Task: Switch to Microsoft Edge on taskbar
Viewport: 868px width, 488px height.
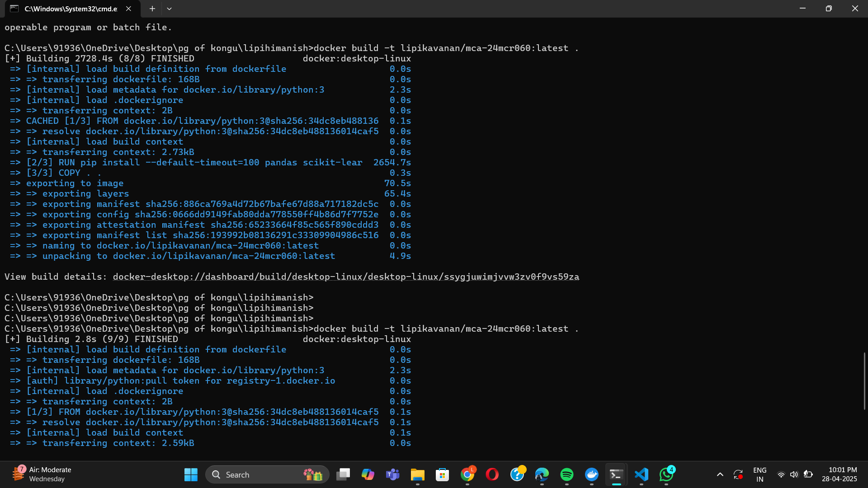Action: coord(542,474)
